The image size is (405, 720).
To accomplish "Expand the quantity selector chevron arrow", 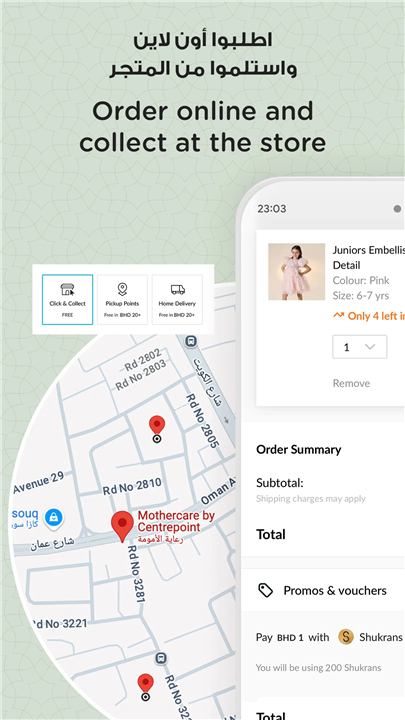I will 370,347.
